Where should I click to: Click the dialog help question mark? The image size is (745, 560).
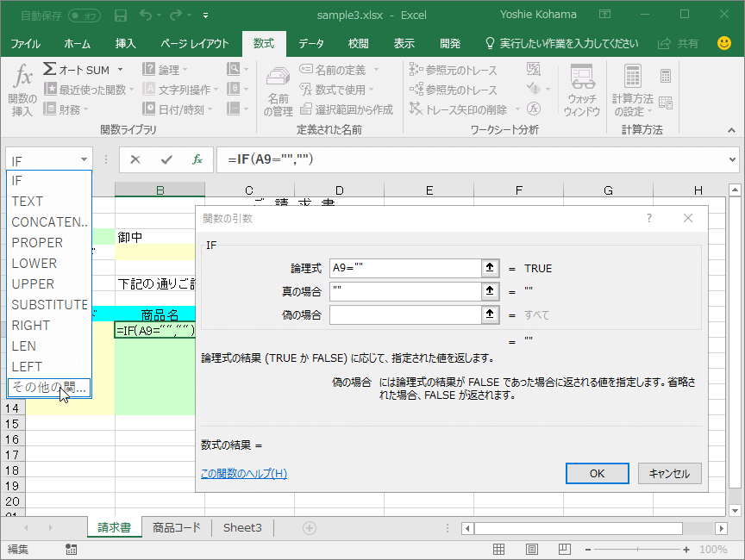649,218
